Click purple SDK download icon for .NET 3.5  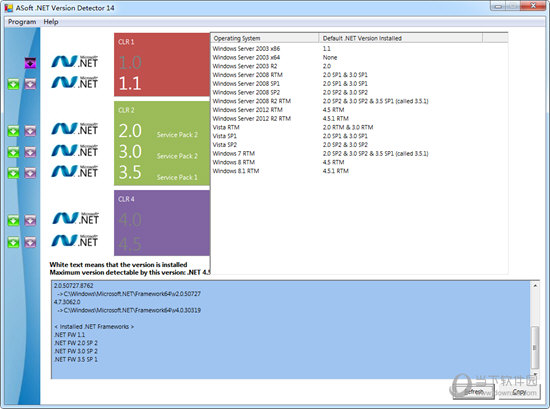(x=30, y=173)
